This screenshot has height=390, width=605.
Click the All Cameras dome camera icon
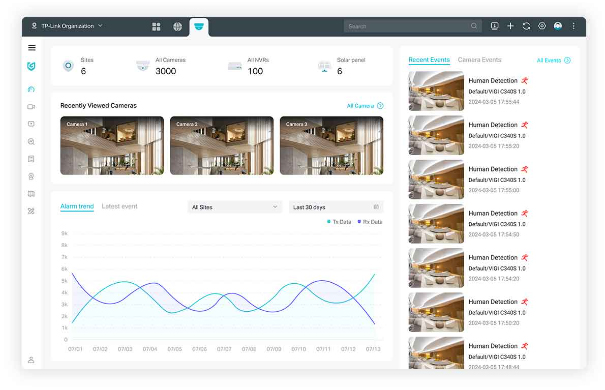tap(143, 66)
